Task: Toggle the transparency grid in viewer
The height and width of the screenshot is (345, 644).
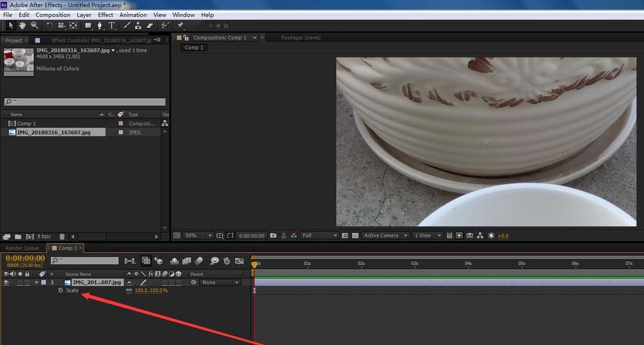Action: pos(354,235)
